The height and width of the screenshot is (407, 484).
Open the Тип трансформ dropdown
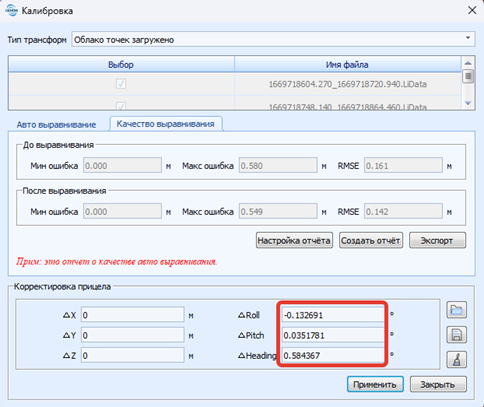pos(273,39)
